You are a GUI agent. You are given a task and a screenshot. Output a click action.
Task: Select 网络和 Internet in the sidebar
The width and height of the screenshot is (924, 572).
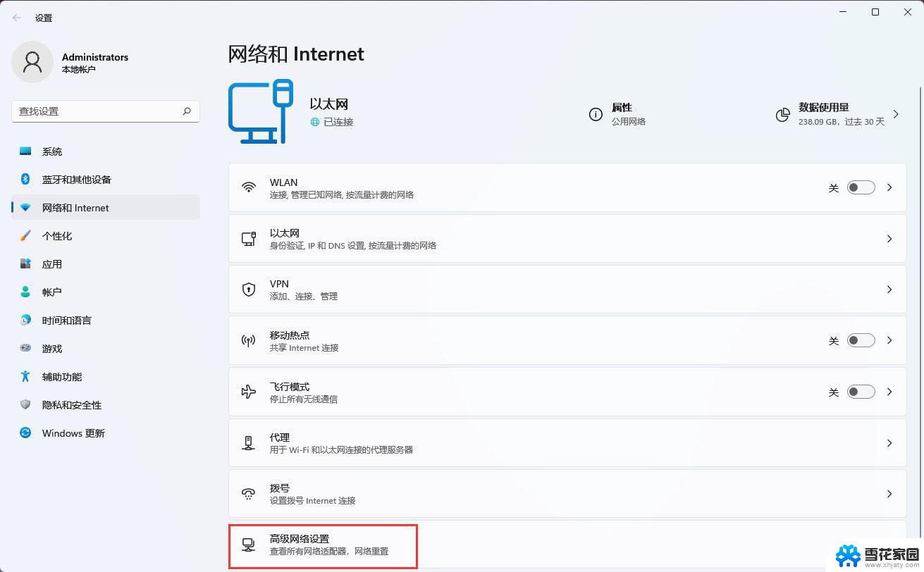pos(106,208)
